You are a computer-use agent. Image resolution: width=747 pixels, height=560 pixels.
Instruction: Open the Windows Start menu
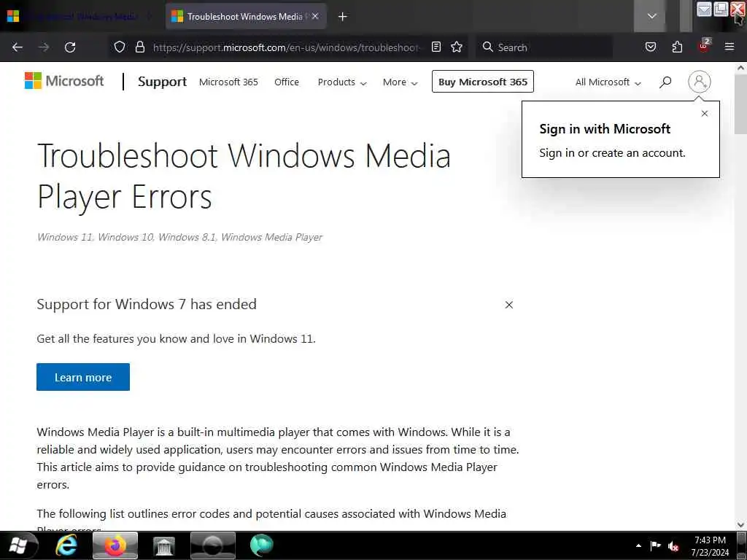pyautogui.click(x=18, y=545)
